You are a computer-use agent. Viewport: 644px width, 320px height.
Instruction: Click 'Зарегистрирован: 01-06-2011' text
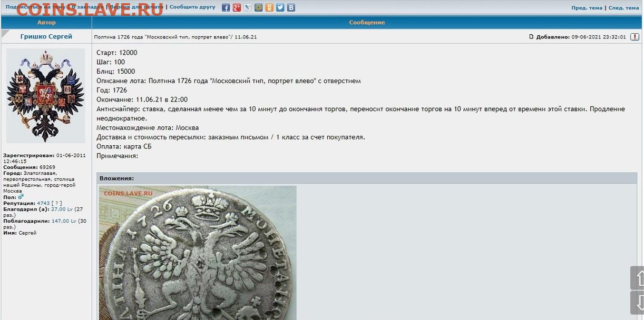(x=44, y=158)
